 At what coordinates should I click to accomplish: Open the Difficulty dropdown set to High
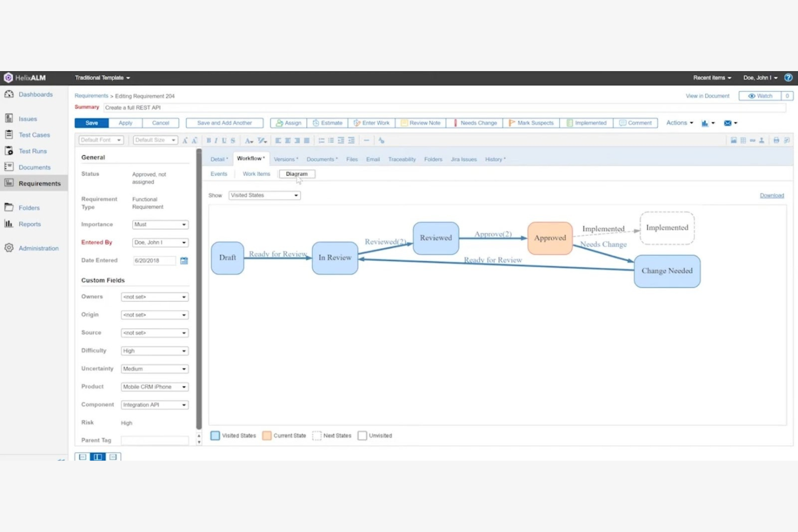pyautogui.click(x=154, y=350)
